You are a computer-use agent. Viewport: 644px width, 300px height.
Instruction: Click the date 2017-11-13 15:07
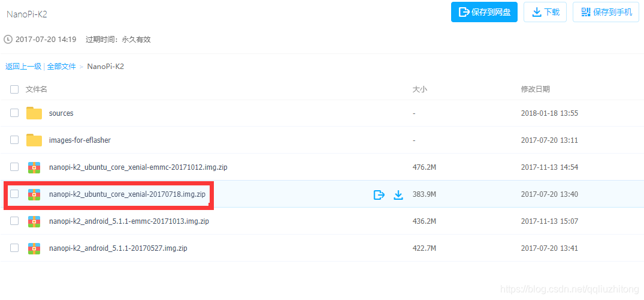[x=549, y=221]
